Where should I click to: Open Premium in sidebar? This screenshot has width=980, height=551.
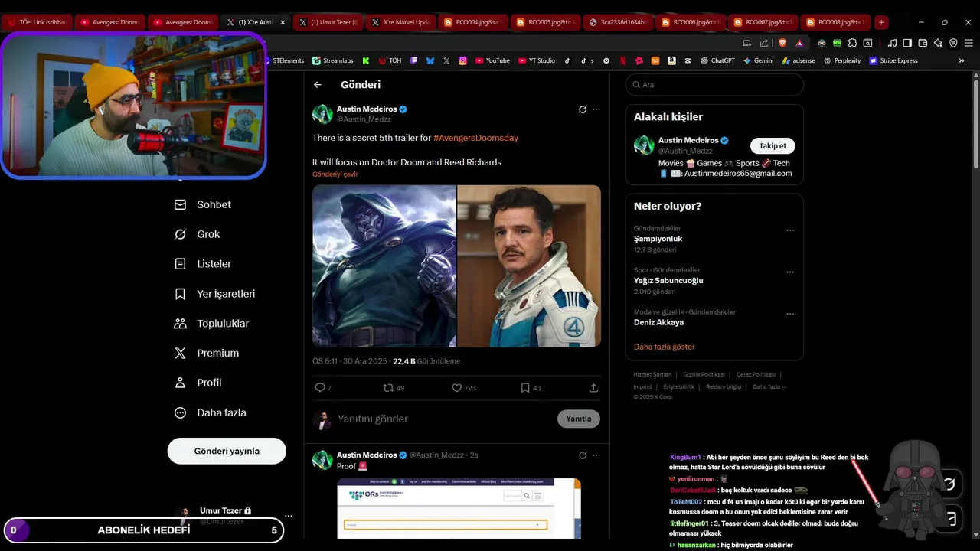(207, 354)
